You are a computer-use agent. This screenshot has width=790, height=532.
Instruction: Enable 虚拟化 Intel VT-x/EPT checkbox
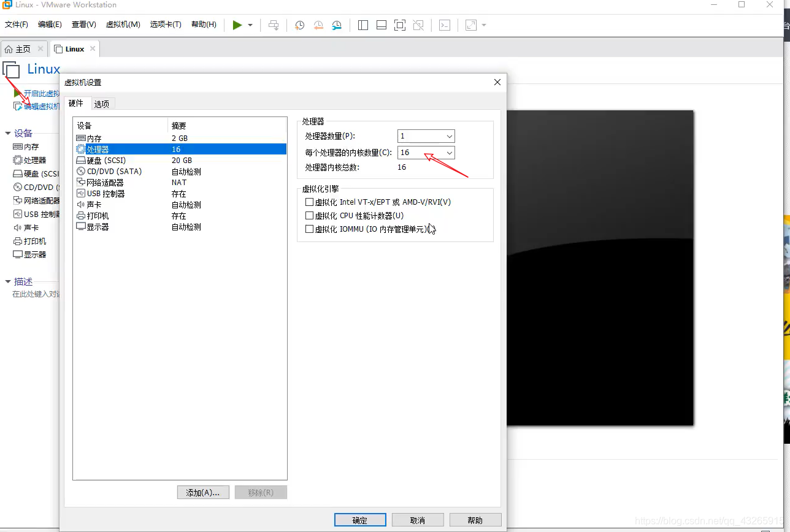click(x=309, y=202)
